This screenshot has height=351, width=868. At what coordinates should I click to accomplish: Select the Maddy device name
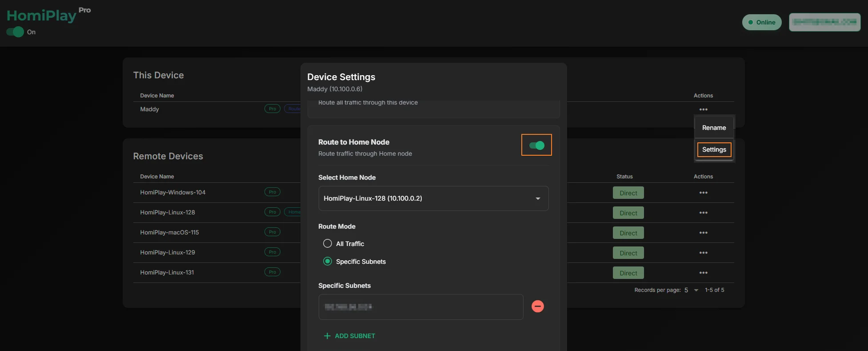coord(149,109)
